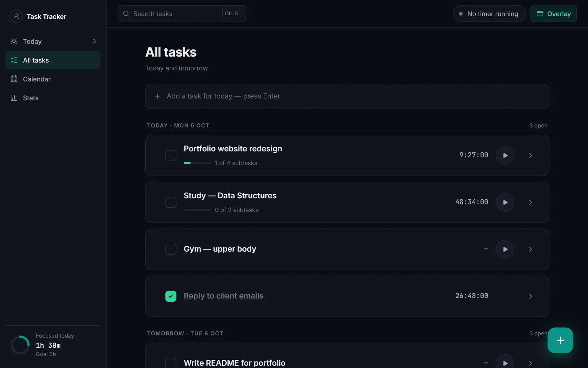Focus the Search tasks field
The image size is (588, 368).
182,14
